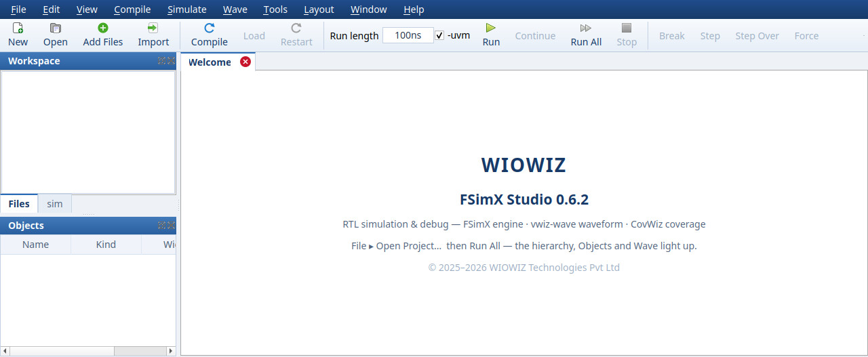The height and width of the screenshot is (357, 868).
Task: Click the copyright WIOWIZ Technologies line
Action: [x=524, y=268]
